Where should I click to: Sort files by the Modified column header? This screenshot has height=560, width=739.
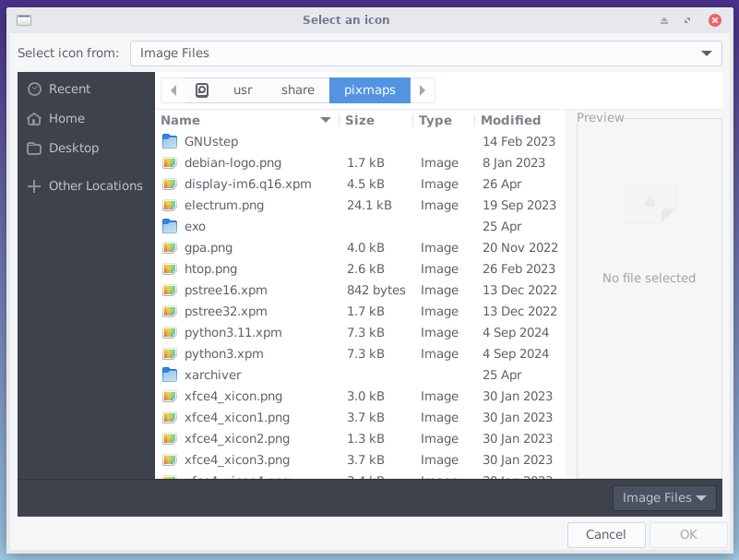(510, 121)
